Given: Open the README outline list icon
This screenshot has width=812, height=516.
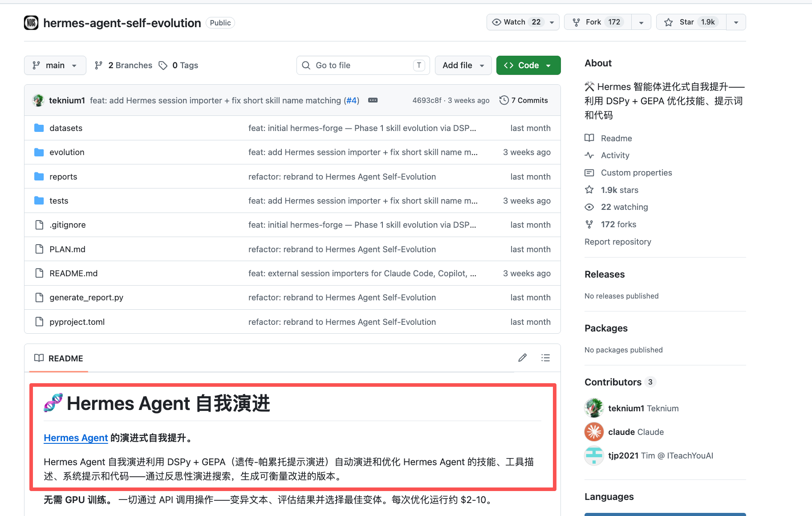Looking at the screenshot, I should (545, 358).
